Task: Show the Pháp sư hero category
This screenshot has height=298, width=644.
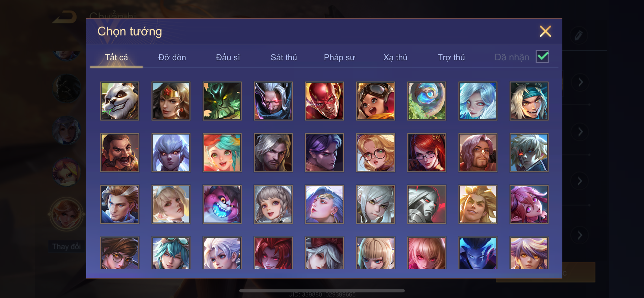Action: click(339, 57)
